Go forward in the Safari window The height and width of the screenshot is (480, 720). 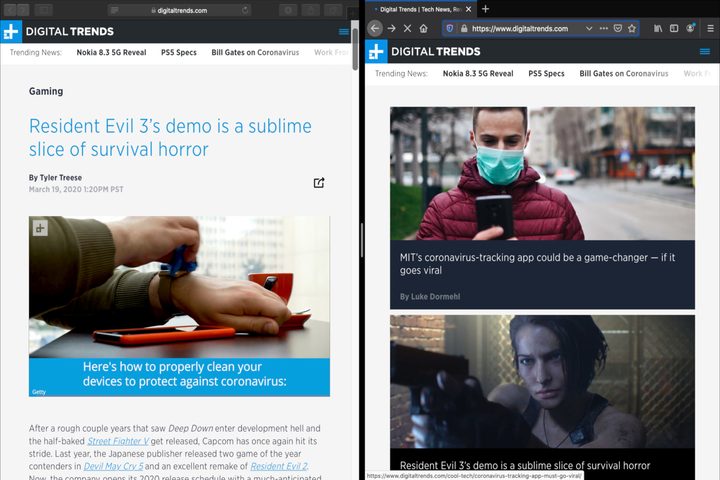pyautogui.click(x=23, y=10)
